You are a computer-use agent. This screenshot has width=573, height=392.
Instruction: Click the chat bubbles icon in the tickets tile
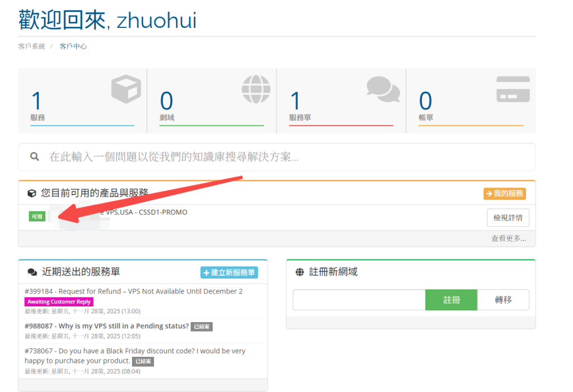383,89
